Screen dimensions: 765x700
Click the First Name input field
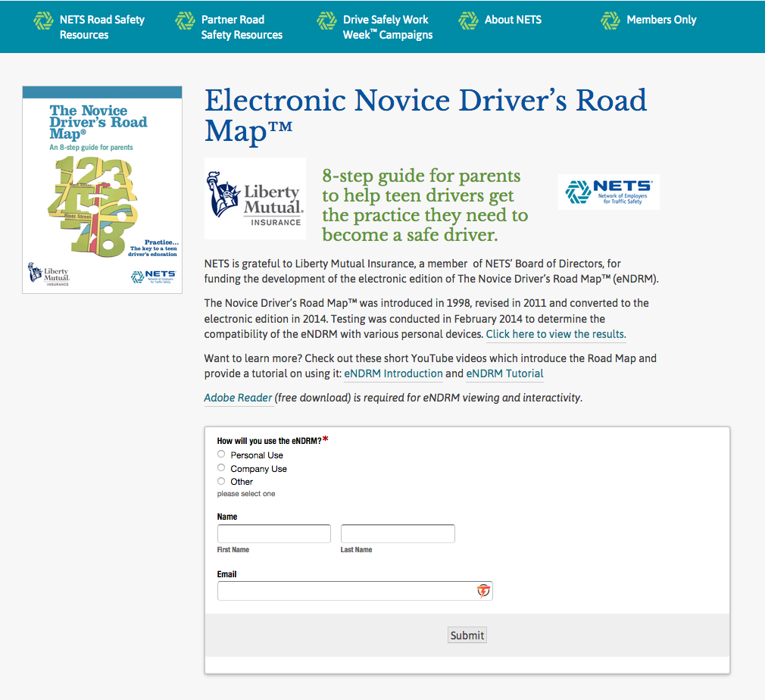coord(274,534)
